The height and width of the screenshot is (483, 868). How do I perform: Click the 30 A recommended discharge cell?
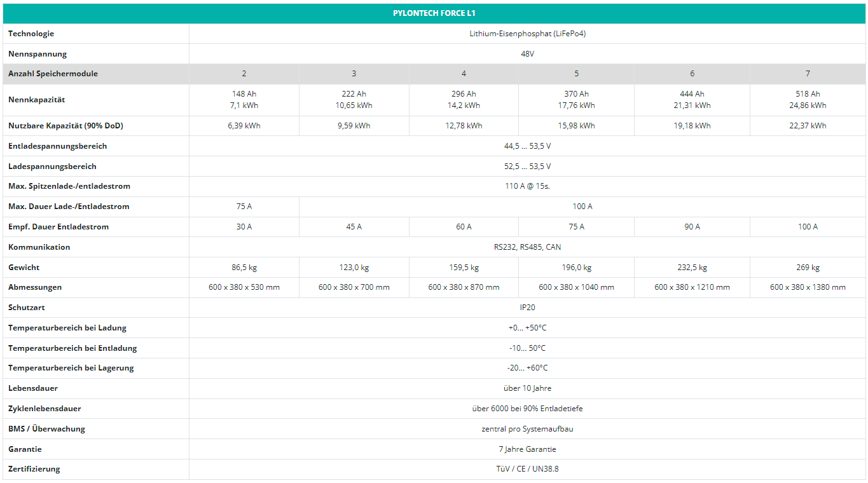244,227
